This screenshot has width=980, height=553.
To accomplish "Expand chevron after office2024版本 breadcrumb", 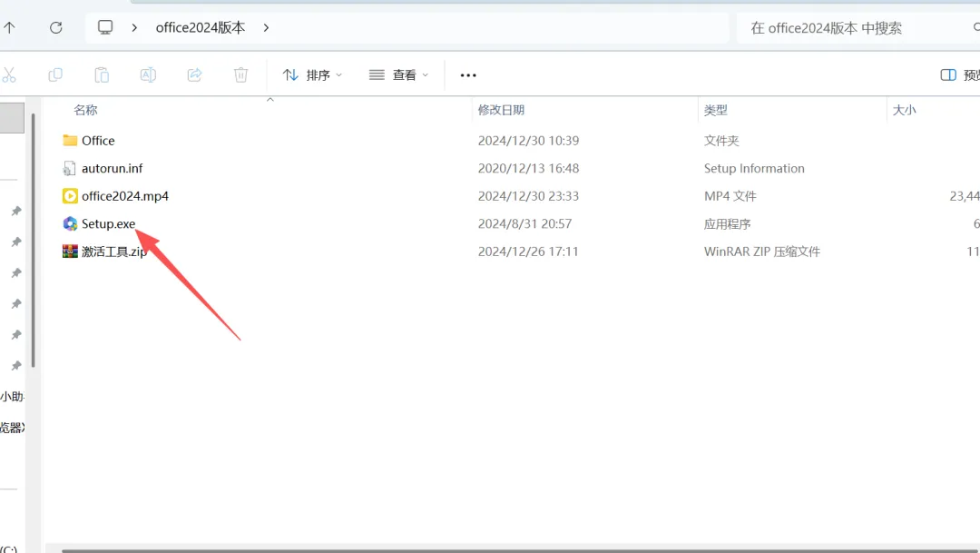I will pyautogui.click(x=266, y=27).
